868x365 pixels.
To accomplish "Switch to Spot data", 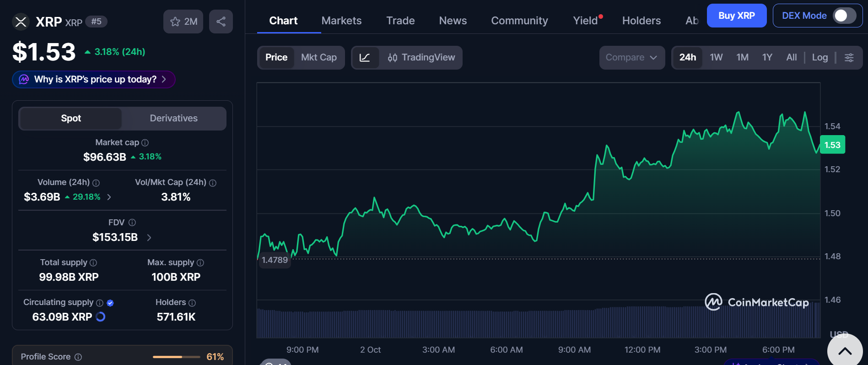I will (71, 118).
